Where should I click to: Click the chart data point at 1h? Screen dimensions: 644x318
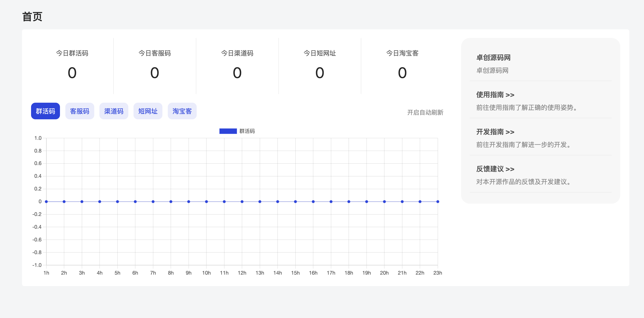(46, 202)
